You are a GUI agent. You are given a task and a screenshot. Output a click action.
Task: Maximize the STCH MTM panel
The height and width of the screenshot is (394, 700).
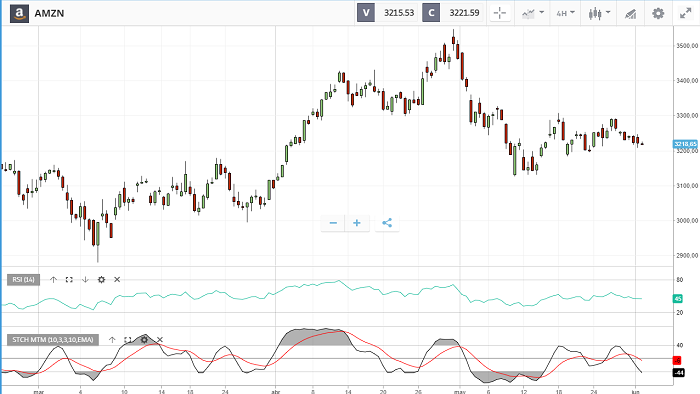click(x=128, y=340)
